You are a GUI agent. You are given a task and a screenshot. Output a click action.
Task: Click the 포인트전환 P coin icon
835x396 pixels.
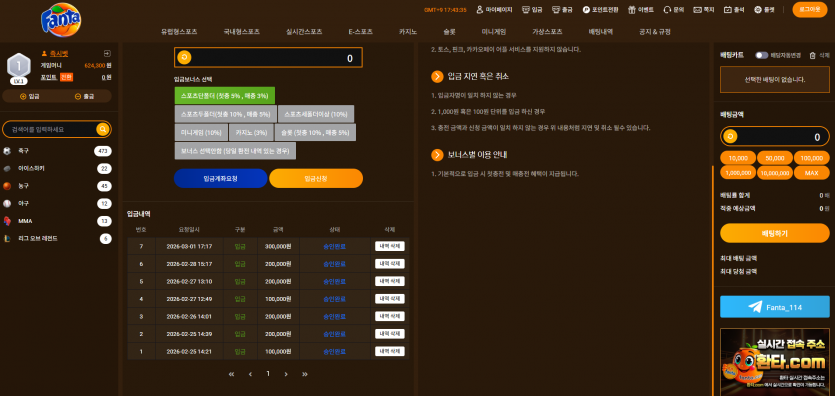[x=586, y=10]
